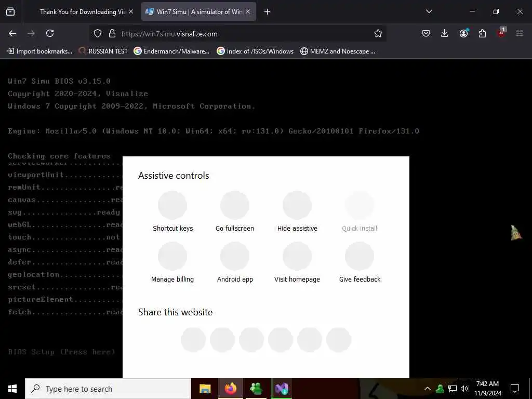The image size is (532, 399).
Task: Open the volume control in tray
Action: click(464, 389)
